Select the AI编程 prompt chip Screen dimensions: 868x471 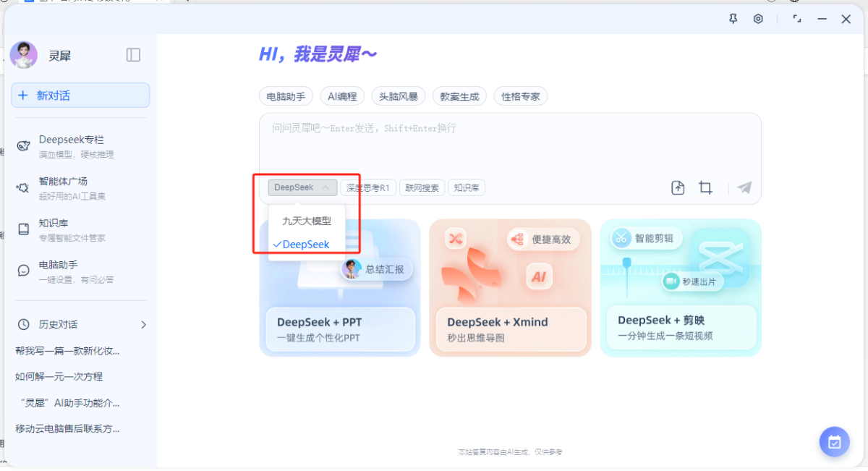pyautogui.click(x=342, y=96)
